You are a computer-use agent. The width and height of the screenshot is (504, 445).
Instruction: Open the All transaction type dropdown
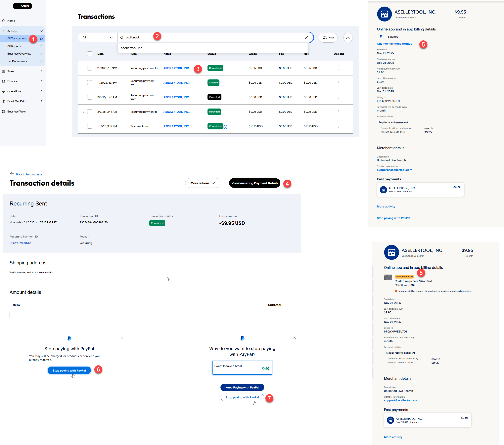97,37
